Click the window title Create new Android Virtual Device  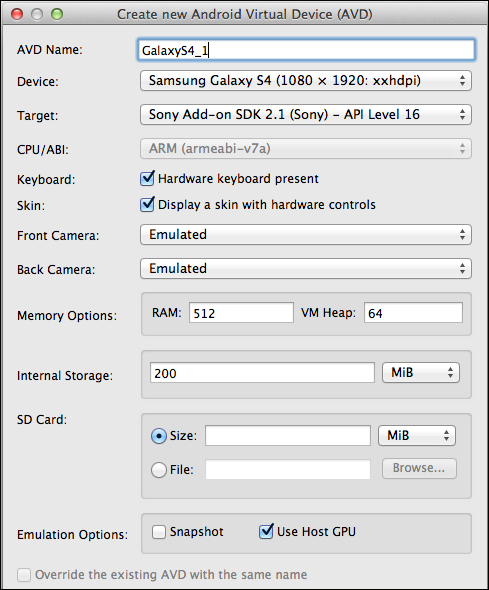pyautogui.click(x=244, y=14)
